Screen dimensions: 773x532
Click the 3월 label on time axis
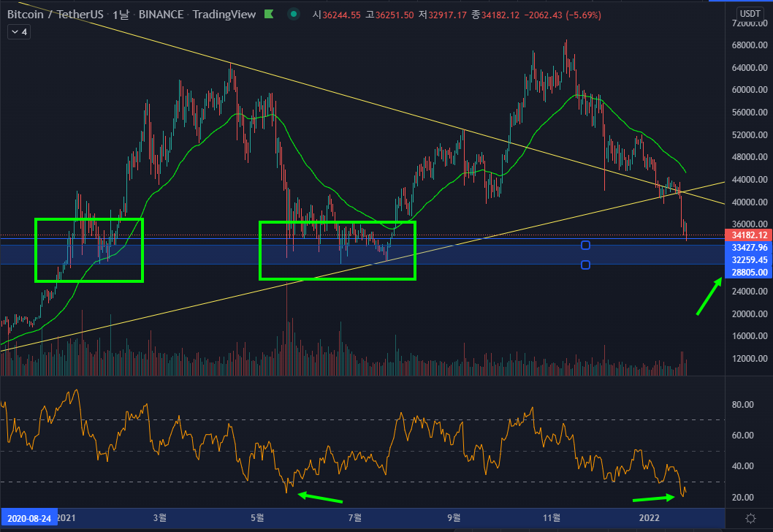click(160, 517)
